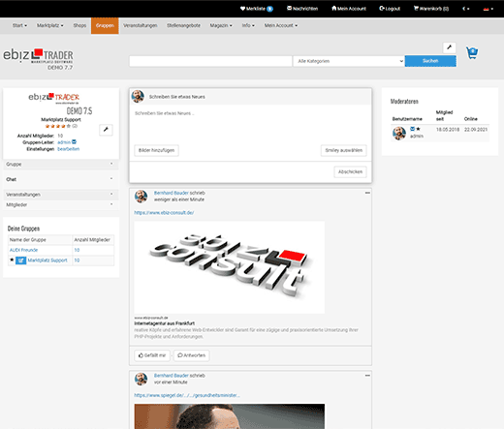
Task: Expand the Marktplatz menu
Action: tap(50, 25)
